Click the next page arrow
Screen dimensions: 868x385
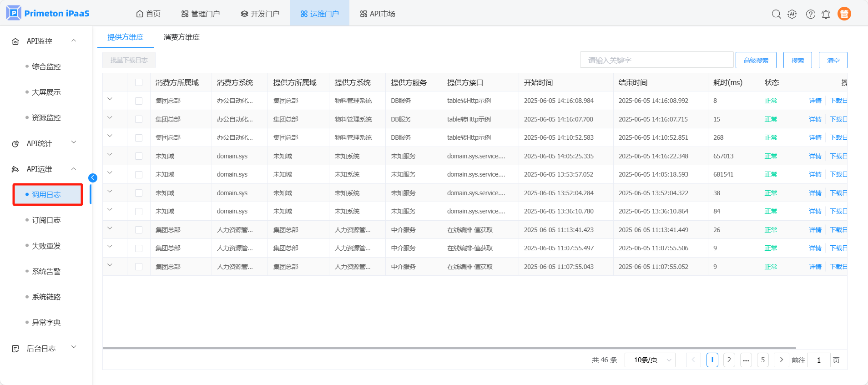tap(781, 360)
